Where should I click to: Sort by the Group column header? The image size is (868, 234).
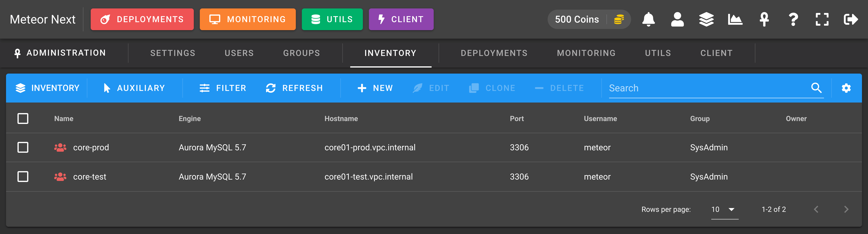click(x=700, y=119)
